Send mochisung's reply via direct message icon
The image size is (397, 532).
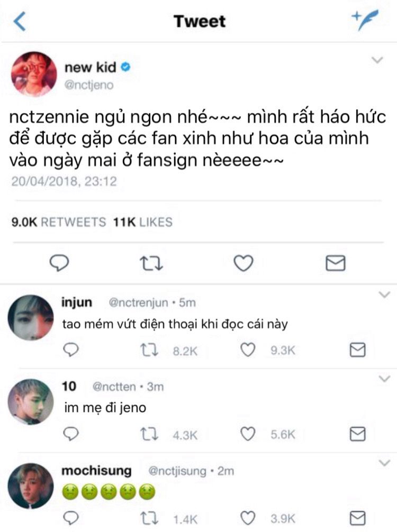(x=358, y=518)
